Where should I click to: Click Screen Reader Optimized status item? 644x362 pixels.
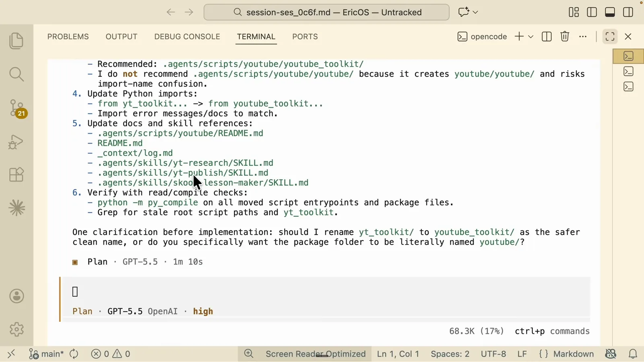click(x=316, y=354)
